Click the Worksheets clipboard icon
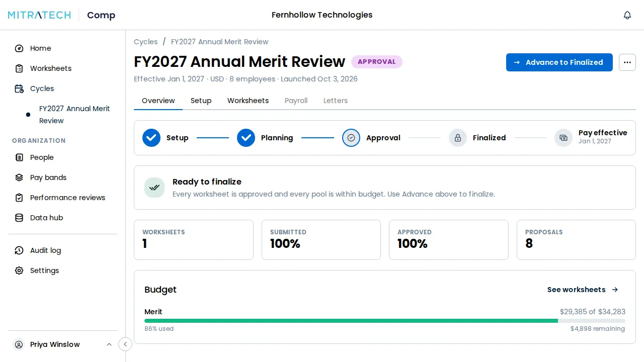Viewport: 644px width, 362px height. pos(19,68)
